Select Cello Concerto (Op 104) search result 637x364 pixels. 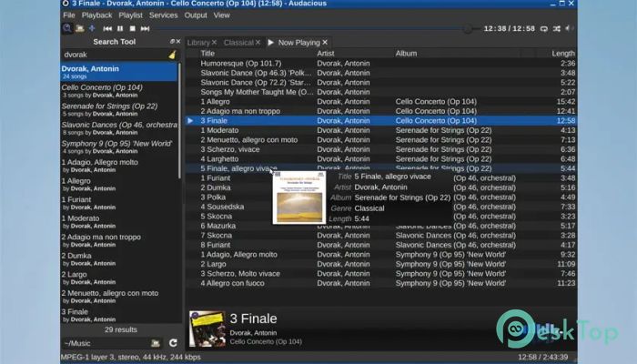click(x=119, y=91)
